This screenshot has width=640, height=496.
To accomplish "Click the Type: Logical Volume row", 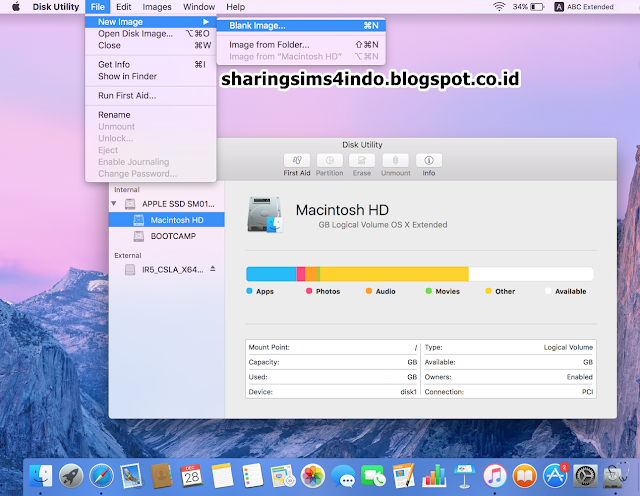I will [x=509, y=347].
